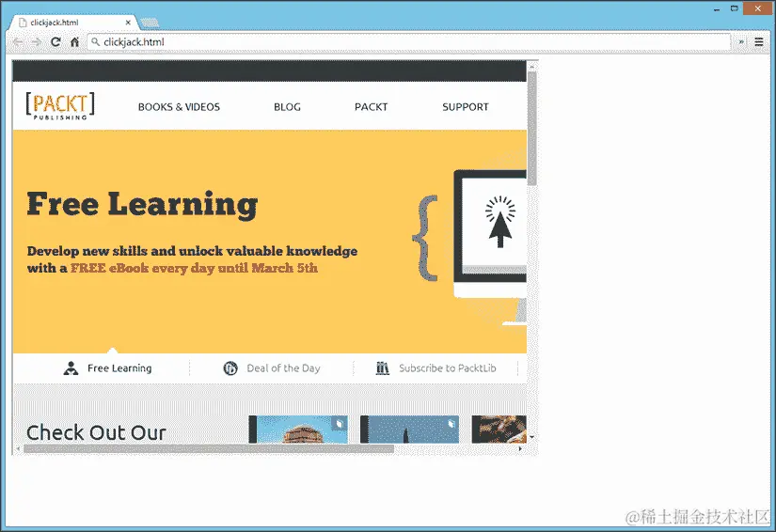Open the second blue book cover thumbnail
The image size is (776, 532).
409,430
